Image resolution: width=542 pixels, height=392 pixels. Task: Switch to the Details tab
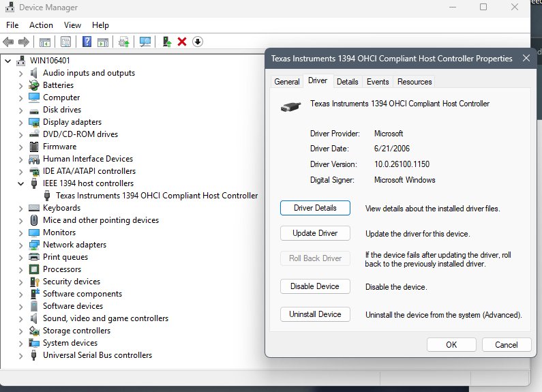click(347, 82)
